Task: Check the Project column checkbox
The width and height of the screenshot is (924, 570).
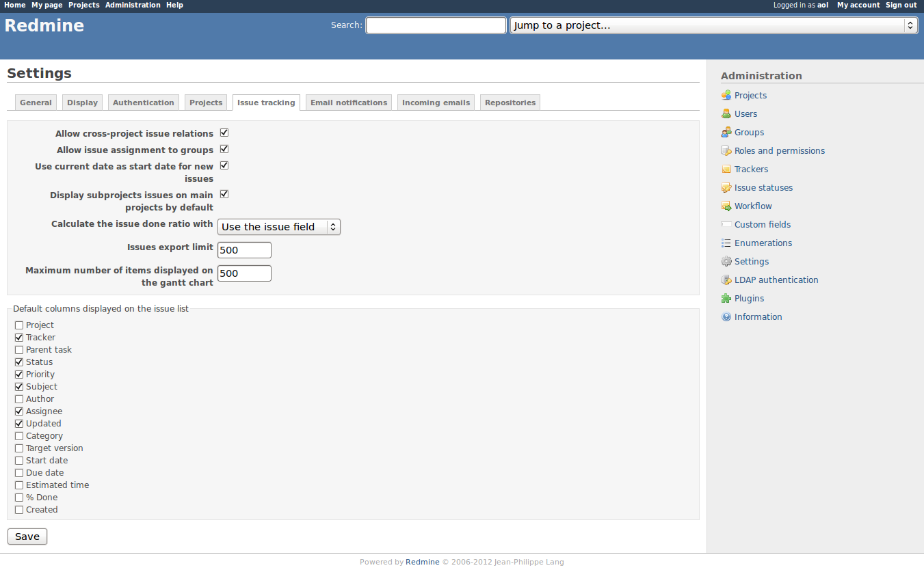Action: (19, 325)
